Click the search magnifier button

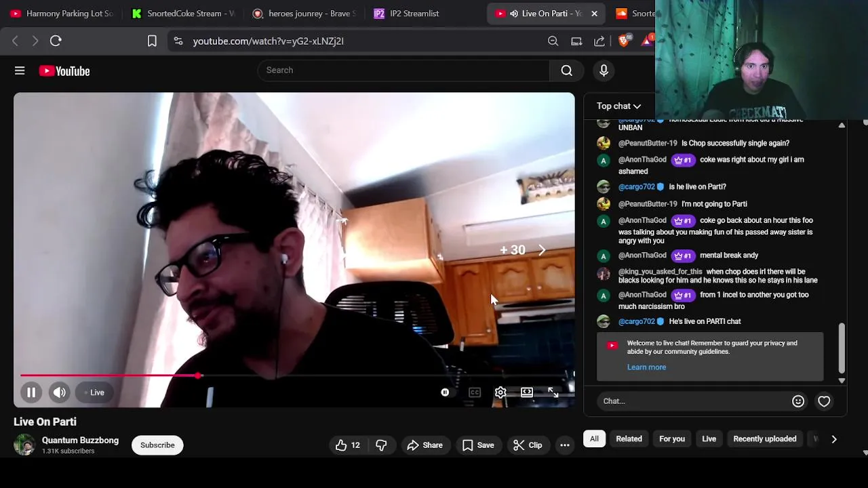click(x=567, y=70)
